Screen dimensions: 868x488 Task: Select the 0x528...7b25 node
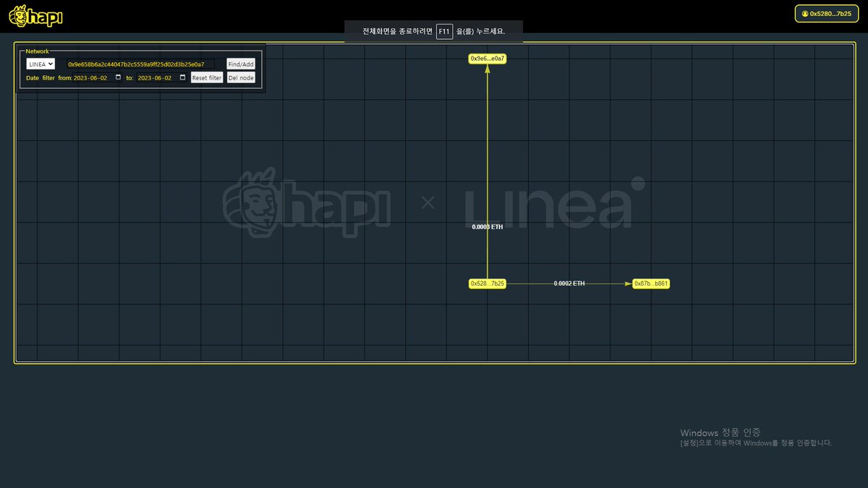pos(488,283)
